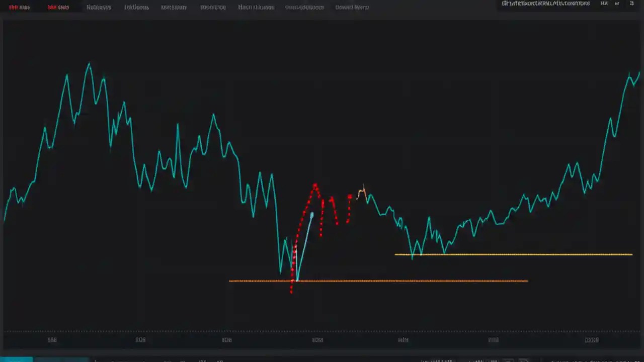The height and width of the screenshot is (362, 644).
Task: Click the second red alert icon in the top toolbar
Action: coord(58,7)
